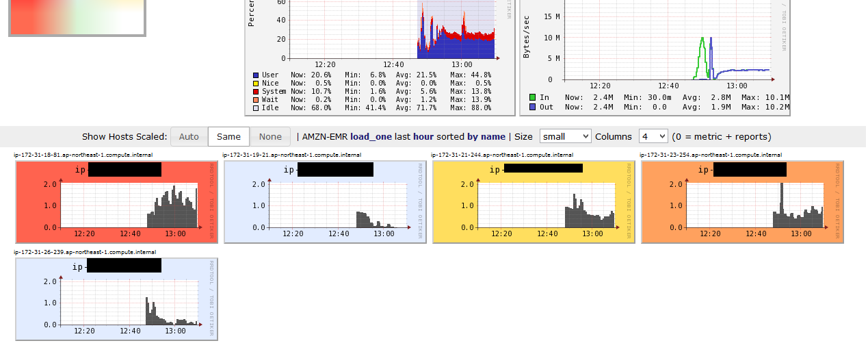The height and width of the screenshot is (354, 868).
Task: Click the blue User legend swatch
Action: coord(256,75)
